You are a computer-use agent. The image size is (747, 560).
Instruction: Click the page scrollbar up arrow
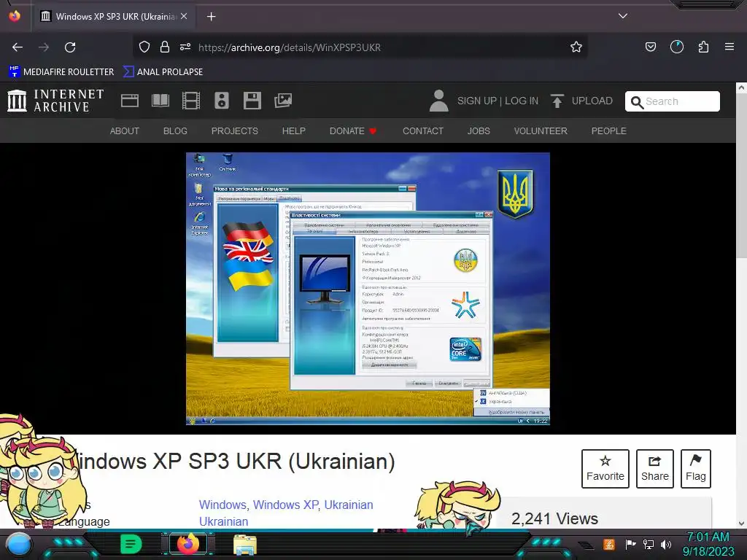741,87
